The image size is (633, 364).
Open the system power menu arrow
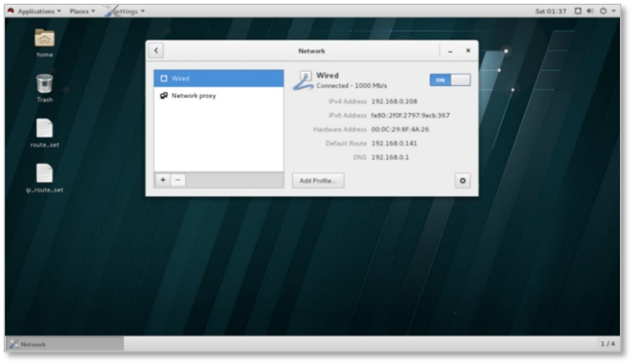(x=614, y=11)
